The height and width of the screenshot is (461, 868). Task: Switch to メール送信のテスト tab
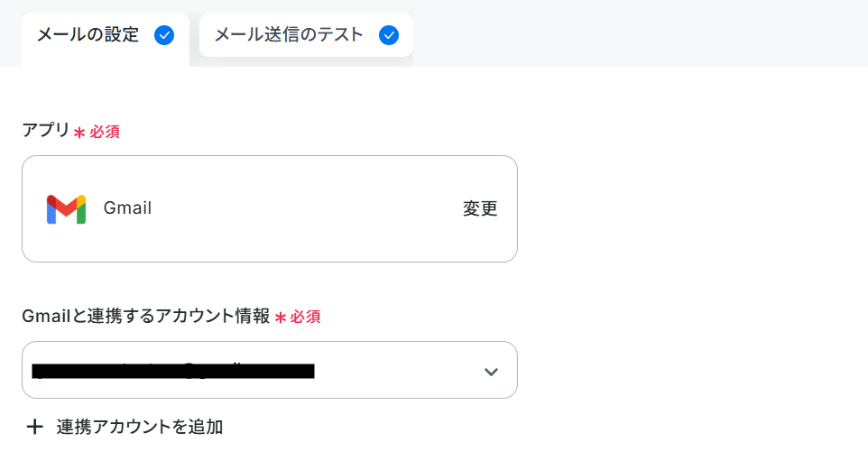pyautogui.click(x=306, y=35)
